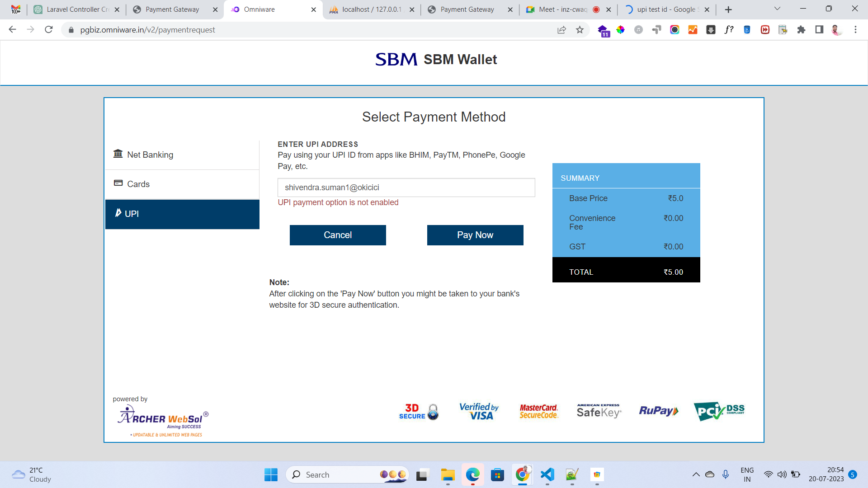Click the Pay Now button

475,235
